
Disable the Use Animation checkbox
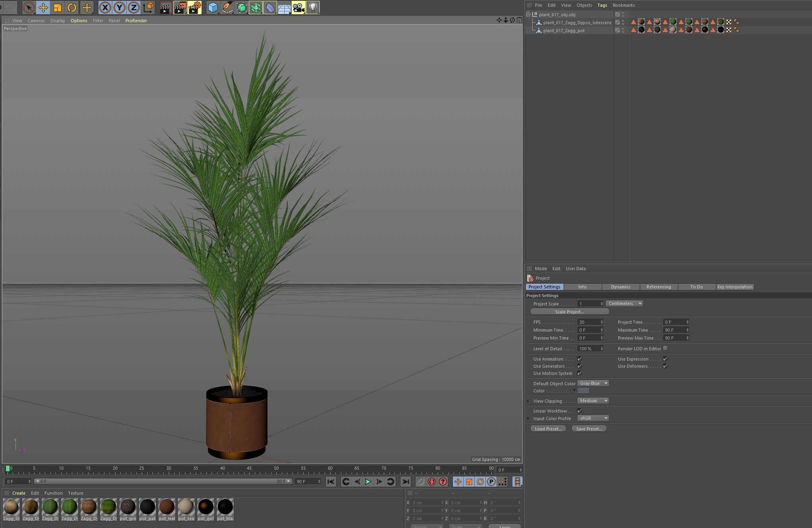coord(579,359)
